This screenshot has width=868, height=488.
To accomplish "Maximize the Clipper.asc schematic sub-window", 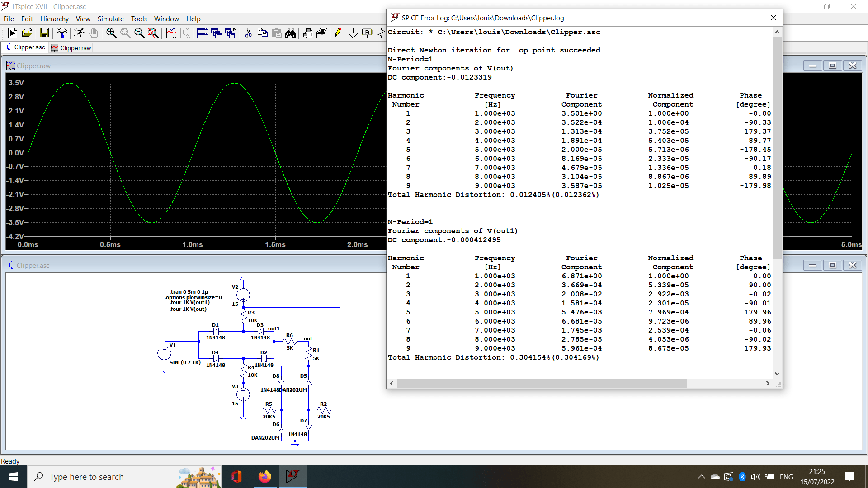I will [832, 265].
